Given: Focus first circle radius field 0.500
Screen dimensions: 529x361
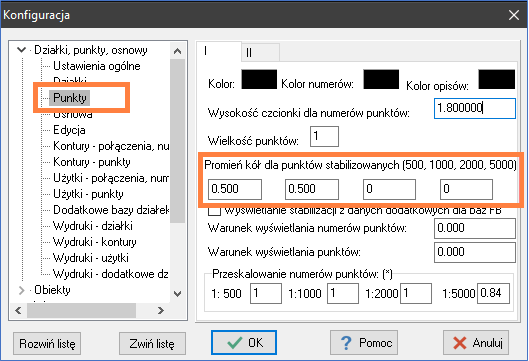Looking at the screenshot, I should point(235,189).
